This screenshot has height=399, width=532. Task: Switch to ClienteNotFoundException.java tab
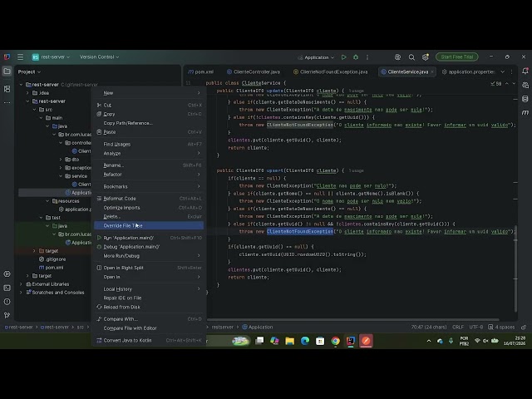tap(331, 72)
